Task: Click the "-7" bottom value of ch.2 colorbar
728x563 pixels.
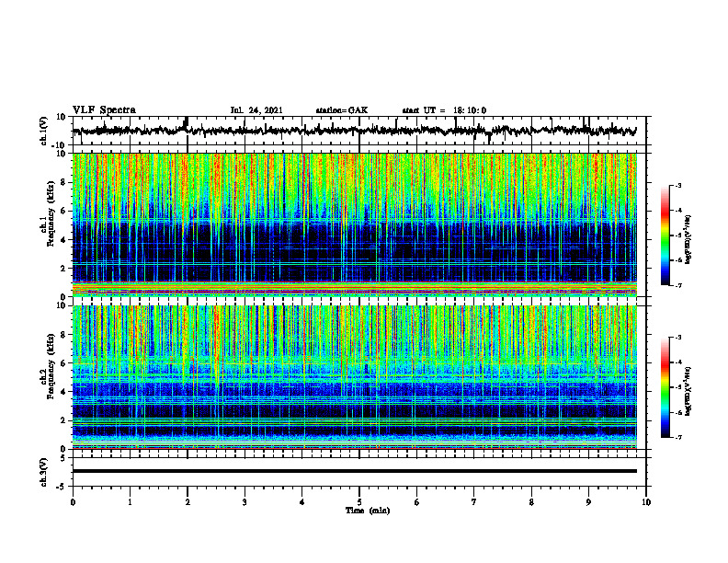Action: pos(677,437)
